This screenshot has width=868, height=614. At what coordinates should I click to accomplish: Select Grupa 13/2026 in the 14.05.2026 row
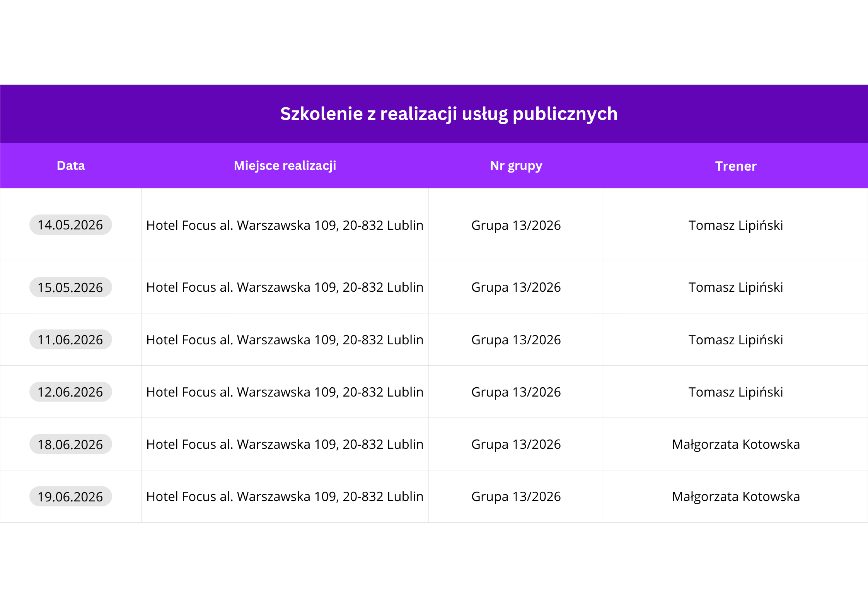tap(516, 225)
